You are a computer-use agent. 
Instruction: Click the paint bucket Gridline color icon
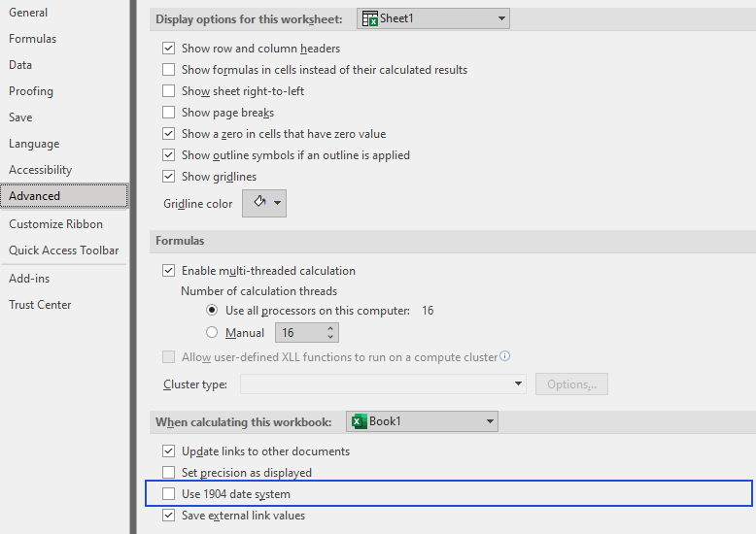click(259, 201)
